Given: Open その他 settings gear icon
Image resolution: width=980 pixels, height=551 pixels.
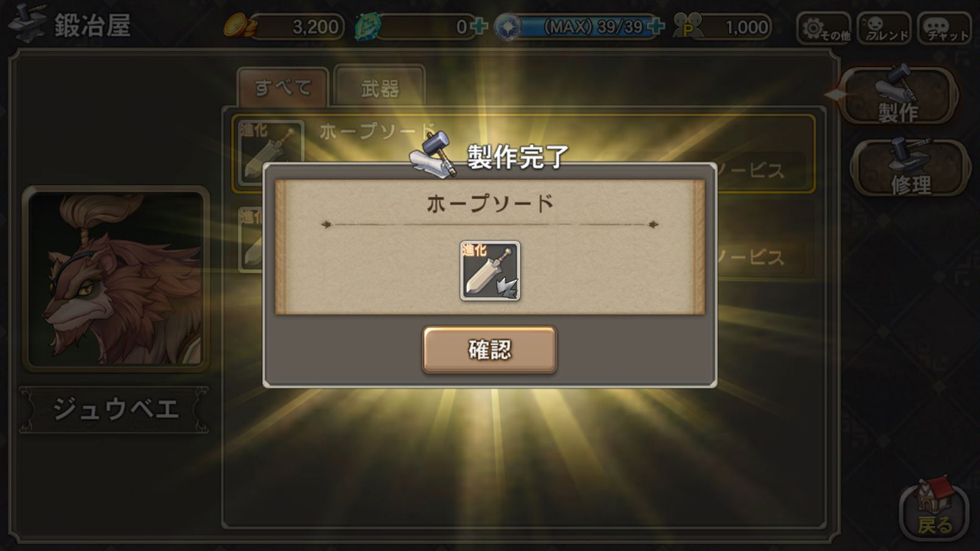Looking at the screenshot, I should point(824,28).
